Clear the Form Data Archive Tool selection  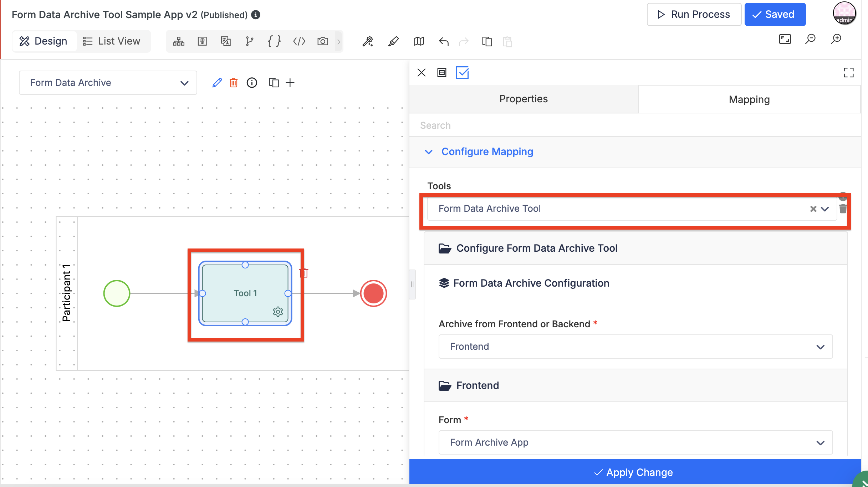coord(813,209)
